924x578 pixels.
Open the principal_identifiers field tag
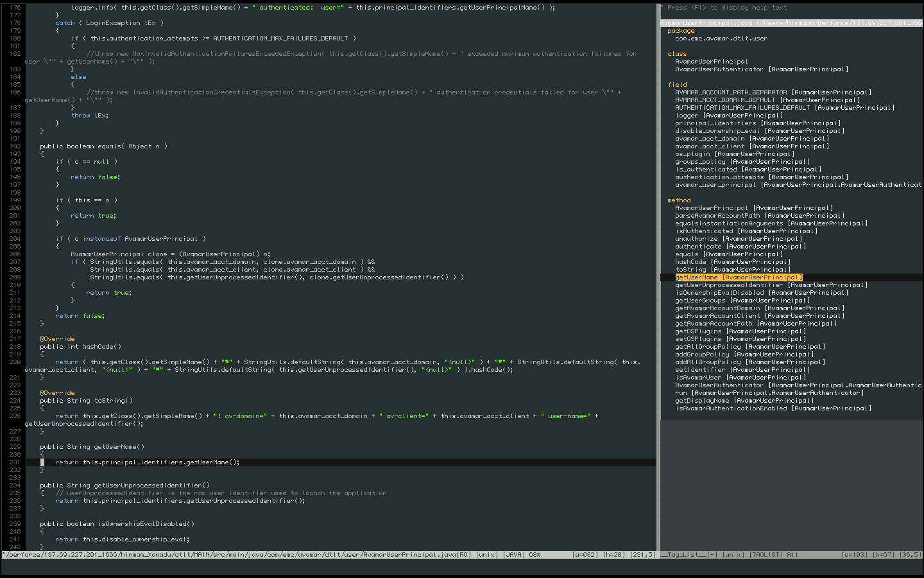pyautogui.click(x=758, y=123)
